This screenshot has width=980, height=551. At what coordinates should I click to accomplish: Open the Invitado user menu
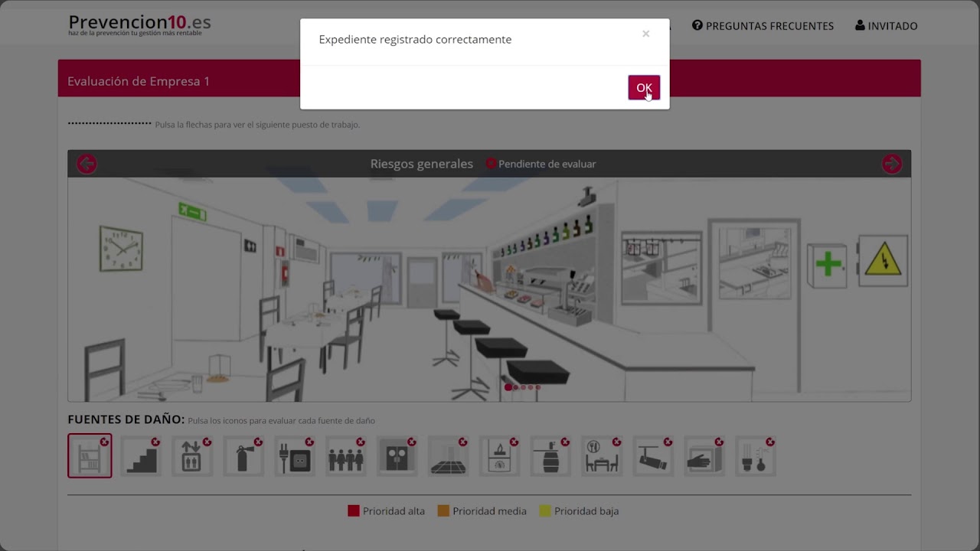(886, 25)
